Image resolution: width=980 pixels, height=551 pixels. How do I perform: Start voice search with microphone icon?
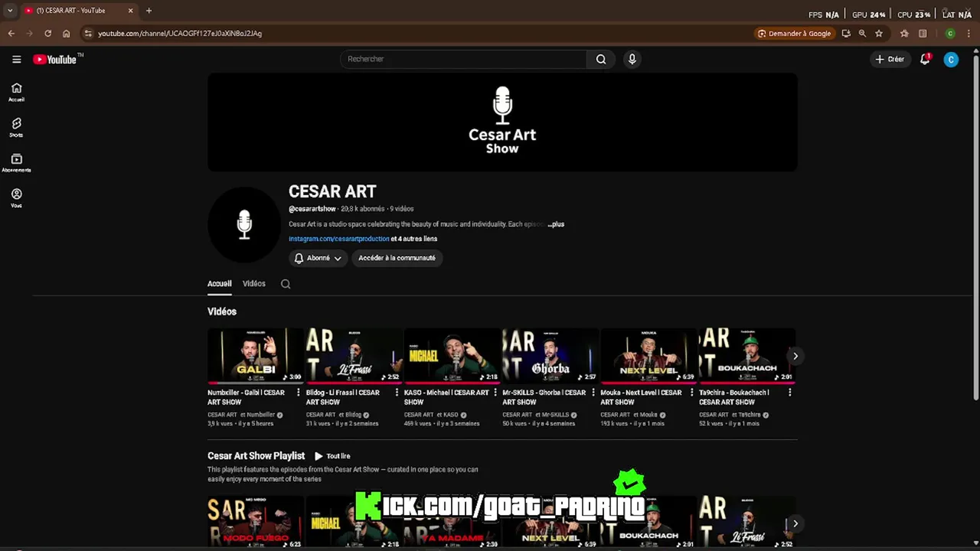632,59
